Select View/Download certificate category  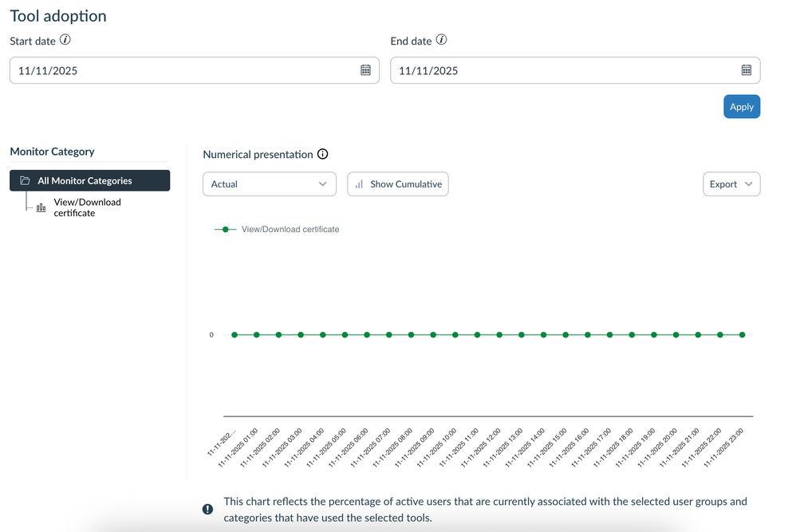(87, 207)
